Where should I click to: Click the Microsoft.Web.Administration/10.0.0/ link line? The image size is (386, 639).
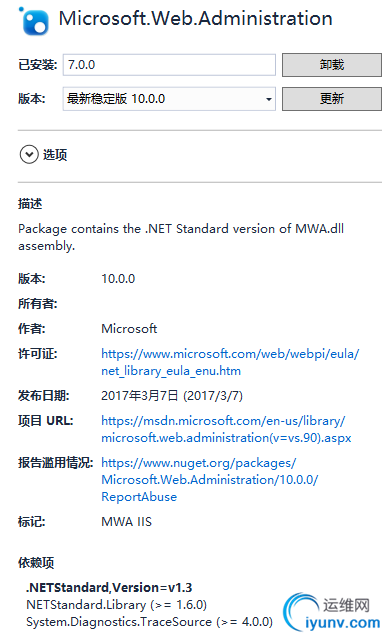210,480
